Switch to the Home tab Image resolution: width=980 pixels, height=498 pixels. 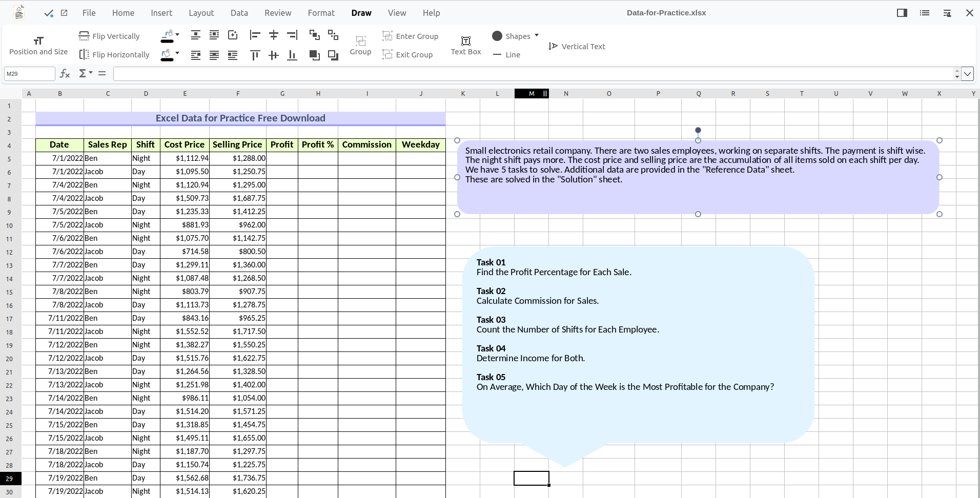point(123,13)
